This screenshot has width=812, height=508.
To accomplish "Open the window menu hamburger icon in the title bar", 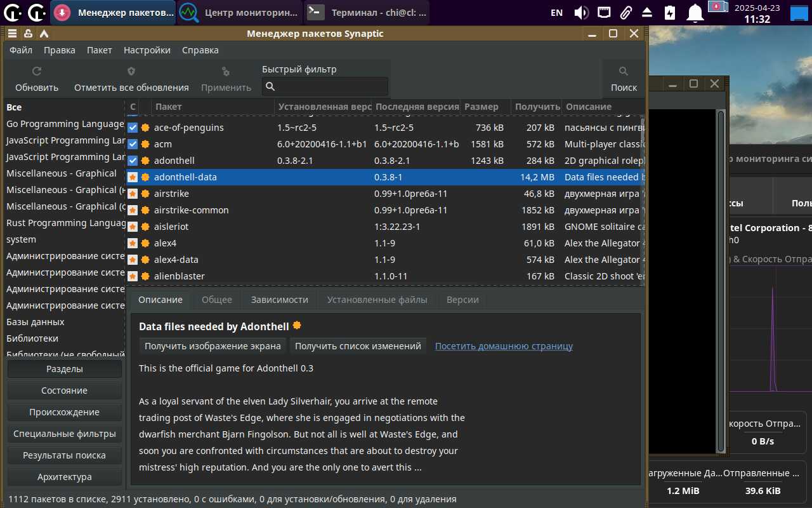I will click(x=12, y=34).
